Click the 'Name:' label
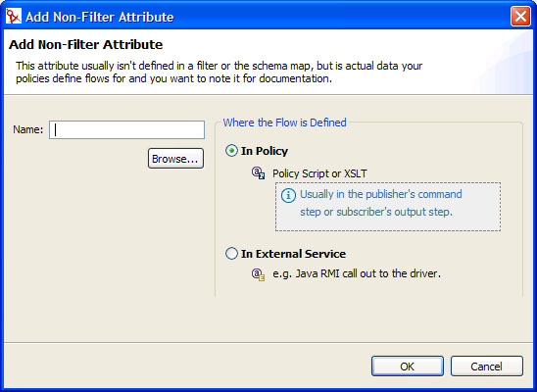 [28, 129]
